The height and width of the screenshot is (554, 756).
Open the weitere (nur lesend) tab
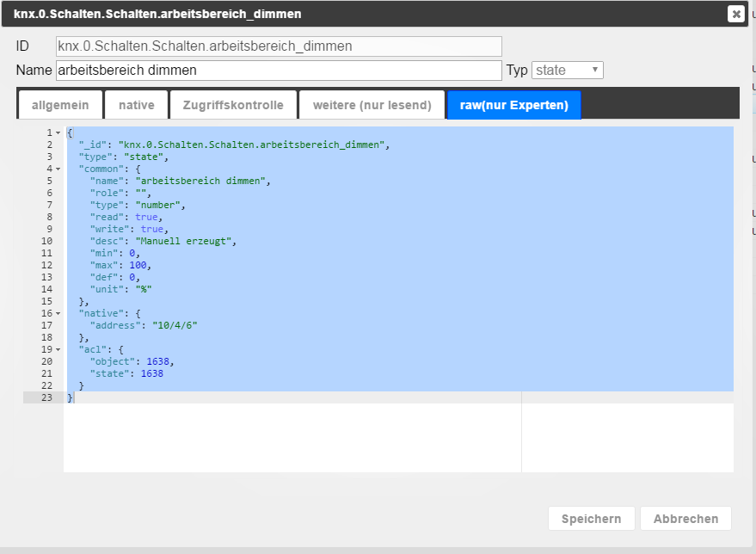point(372,105)
